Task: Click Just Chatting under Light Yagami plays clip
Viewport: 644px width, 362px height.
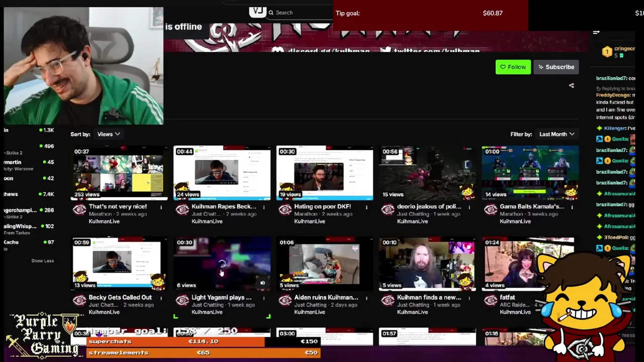Action: pos(207,305)
